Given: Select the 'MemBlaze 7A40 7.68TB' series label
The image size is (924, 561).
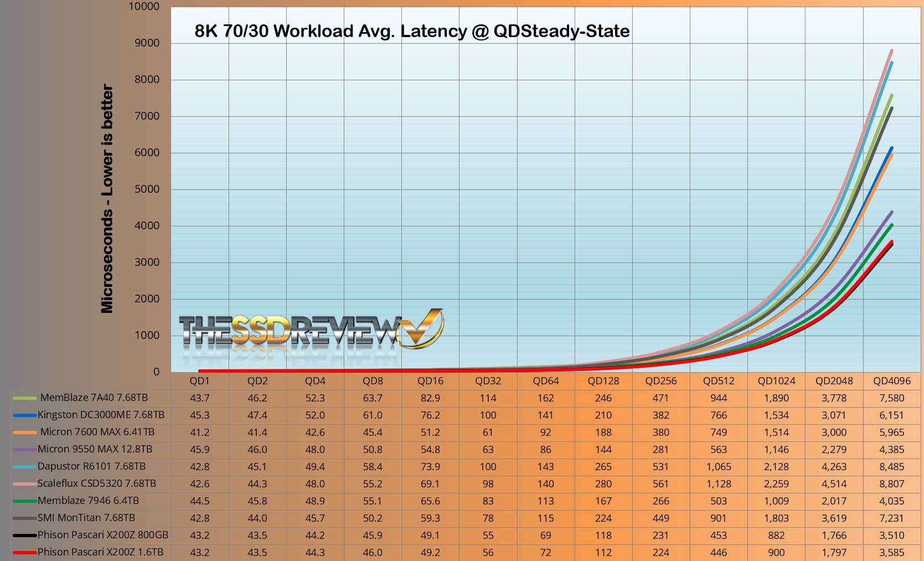Looking at the screenshot, I should tap(94, 398).
